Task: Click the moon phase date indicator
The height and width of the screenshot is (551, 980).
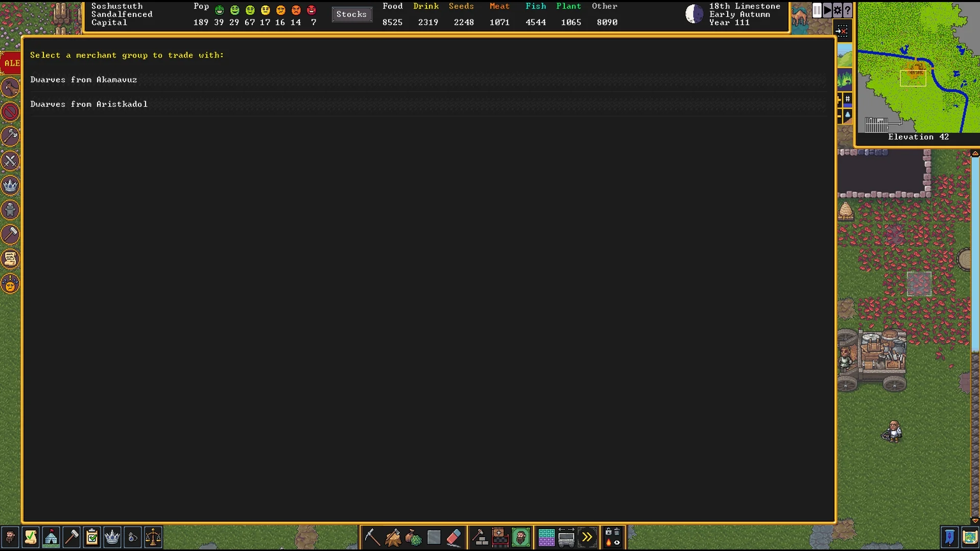Action: (694, 14)
